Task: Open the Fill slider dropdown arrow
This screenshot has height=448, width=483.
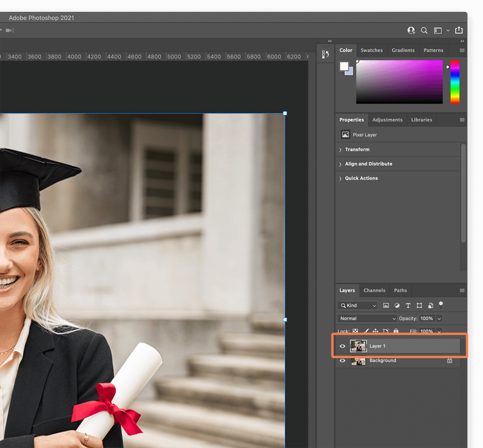Action: coord(440,331)
